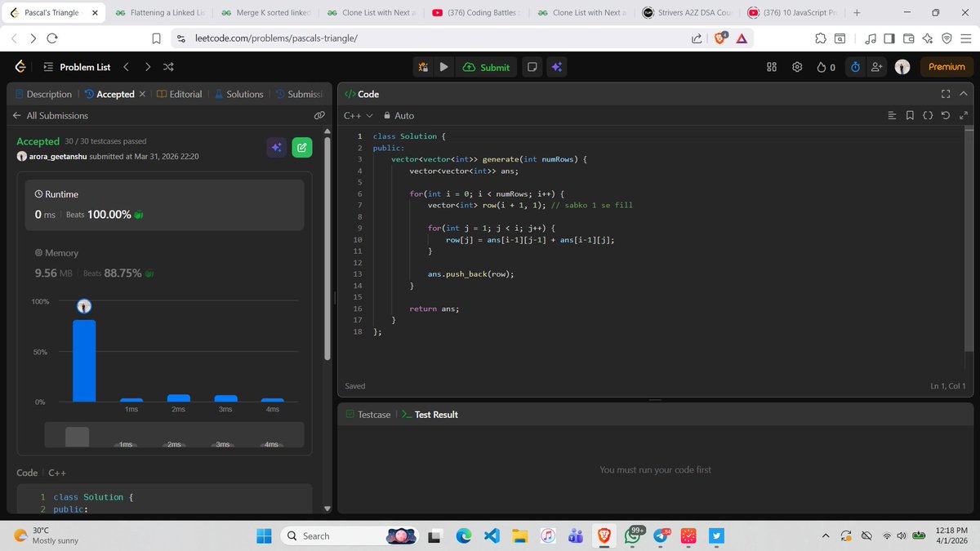Click the green edit solution button
This screenshot has width=980, height=551.
(x=301, y=148)
